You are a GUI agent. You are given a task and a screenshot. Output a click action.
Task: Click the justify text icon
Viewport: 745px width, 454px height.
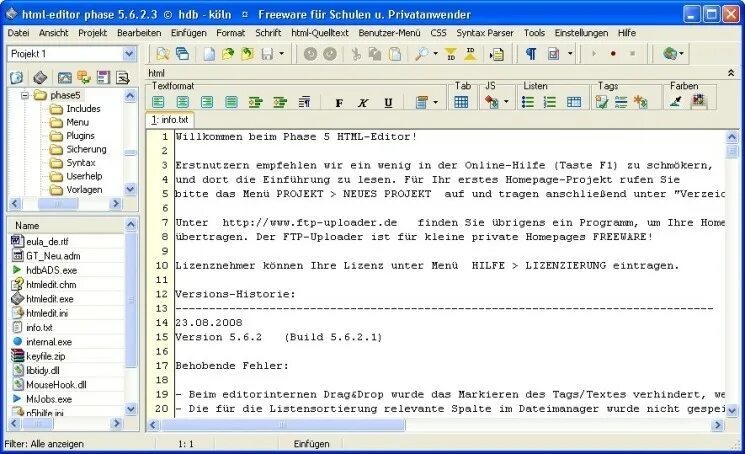click(x=231, y=102)
